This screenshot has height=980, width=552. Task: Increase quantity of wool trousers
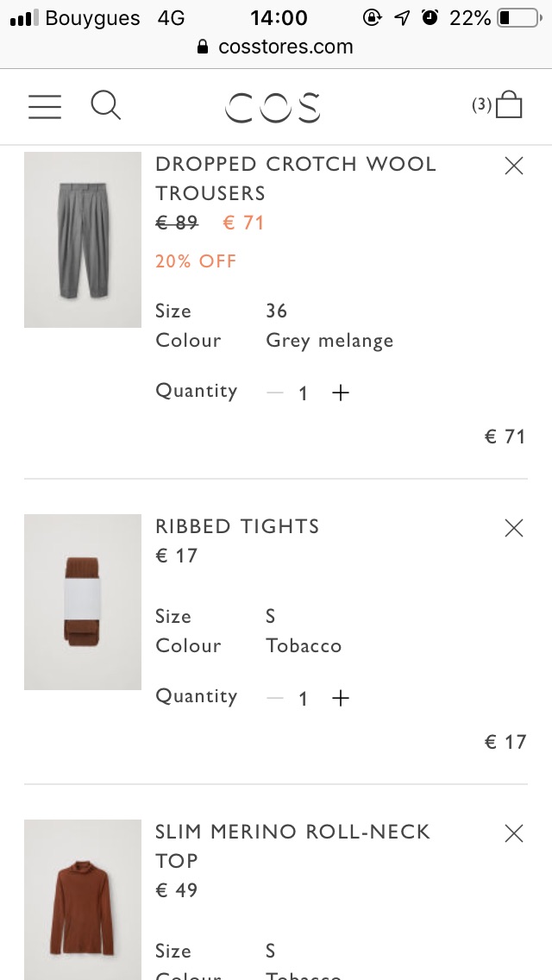coord(340,393)
